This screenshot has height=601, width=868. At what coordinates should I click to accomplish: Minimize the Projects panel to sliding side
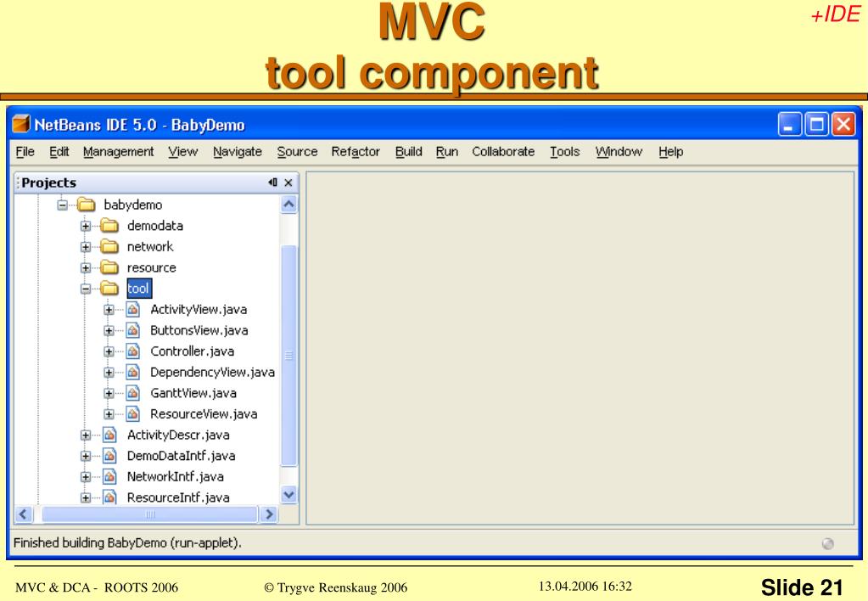click(x=273, y=183)
